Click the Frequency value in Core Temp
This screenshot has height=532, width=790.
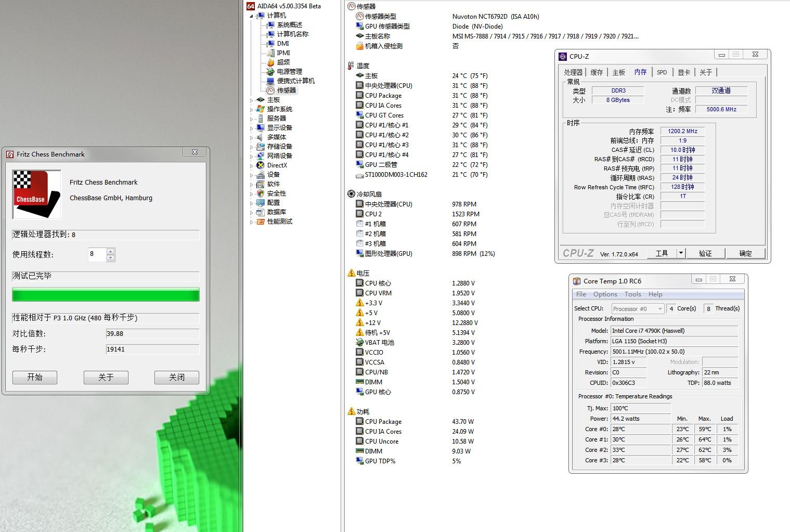[674, 352]
